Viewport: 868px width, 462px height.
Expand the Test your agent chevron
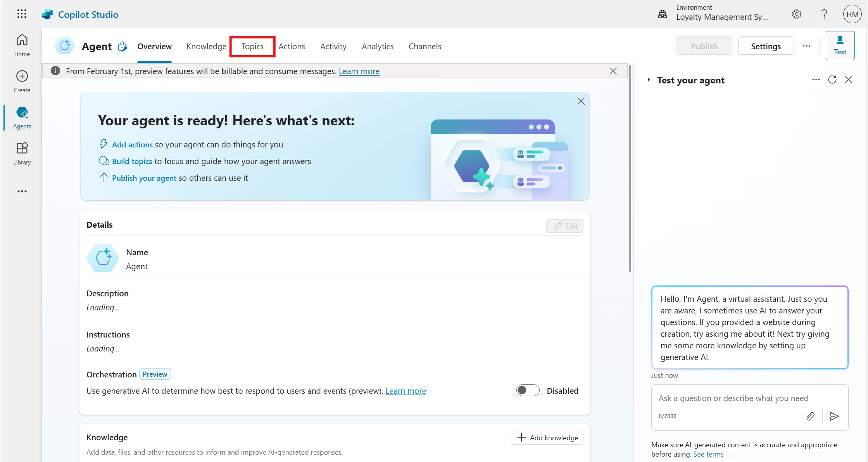(649, 80)
